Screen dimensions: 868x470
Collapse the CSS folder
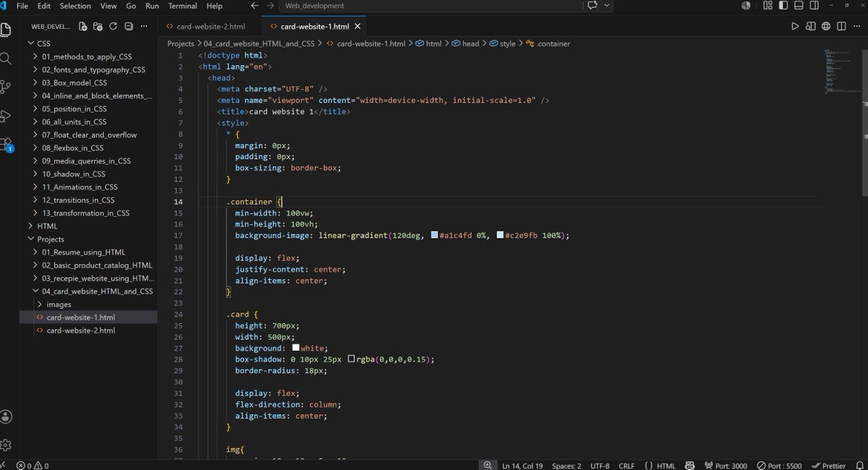point(88,43)
